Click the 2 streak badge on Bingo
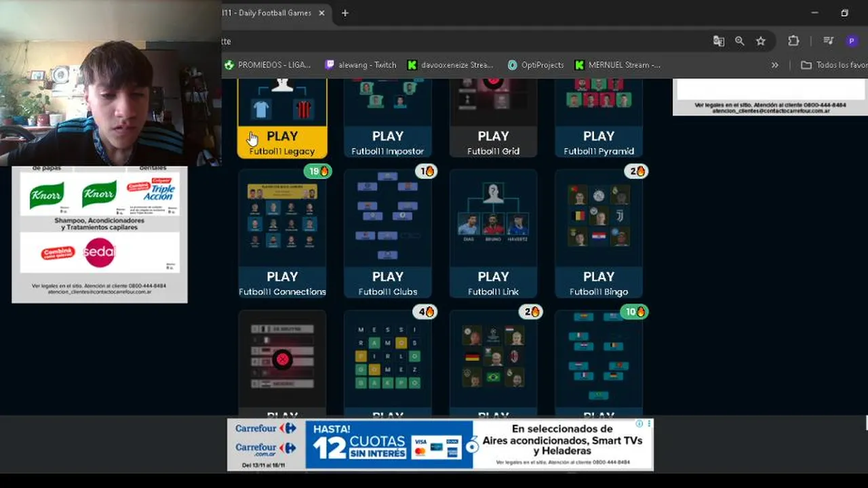The height and width of the screenshot is (488, 868). click(x=637, y=171)
